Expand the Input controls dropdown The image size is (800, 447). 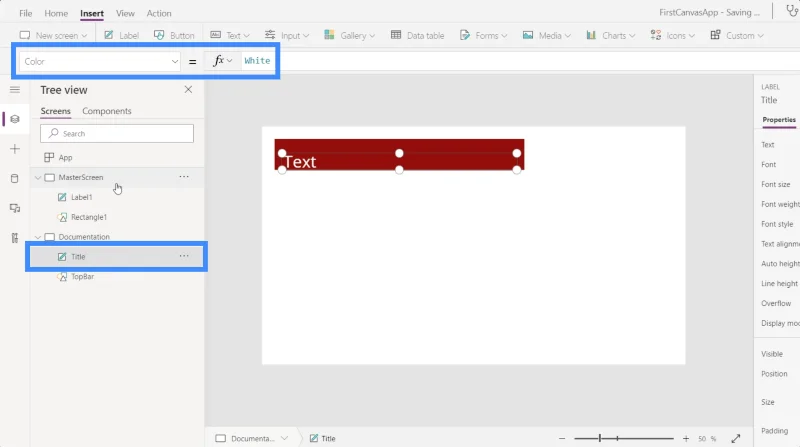point(287,35)
